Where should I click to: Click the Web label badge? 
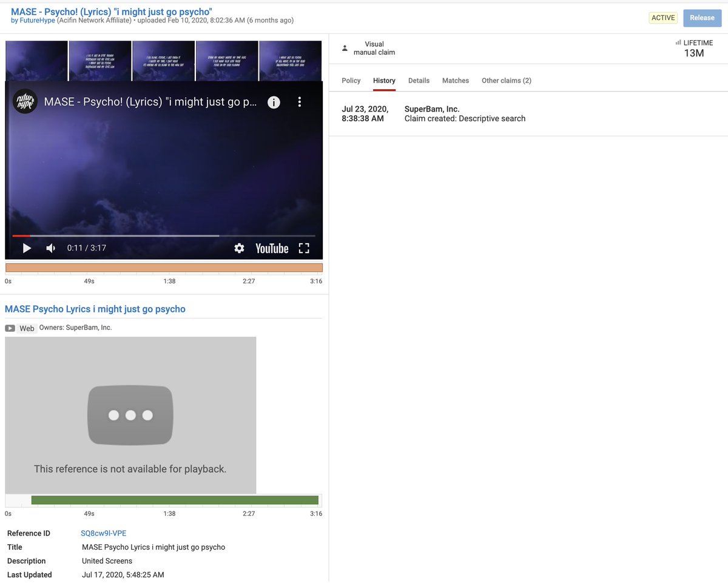tap(27, 328)
